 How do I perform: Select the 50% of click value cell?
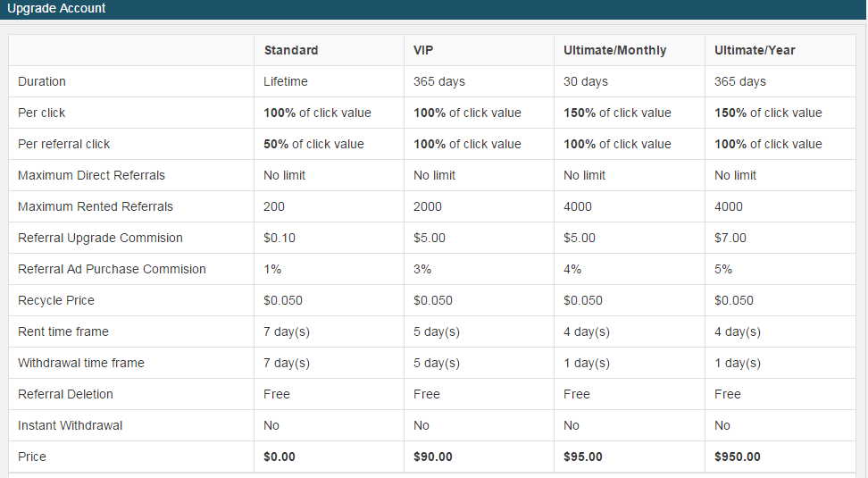pyautogui.click(x=313, y=144)
